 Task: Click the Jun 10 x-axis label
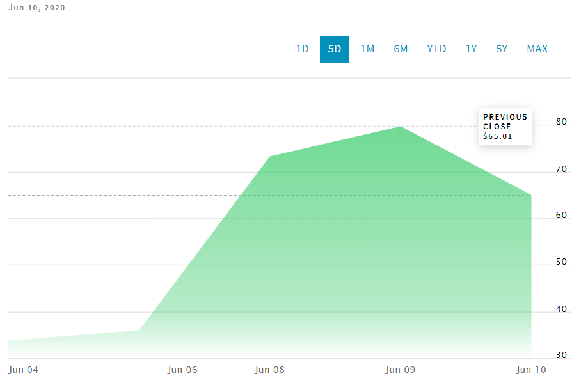tap(532, 370)
